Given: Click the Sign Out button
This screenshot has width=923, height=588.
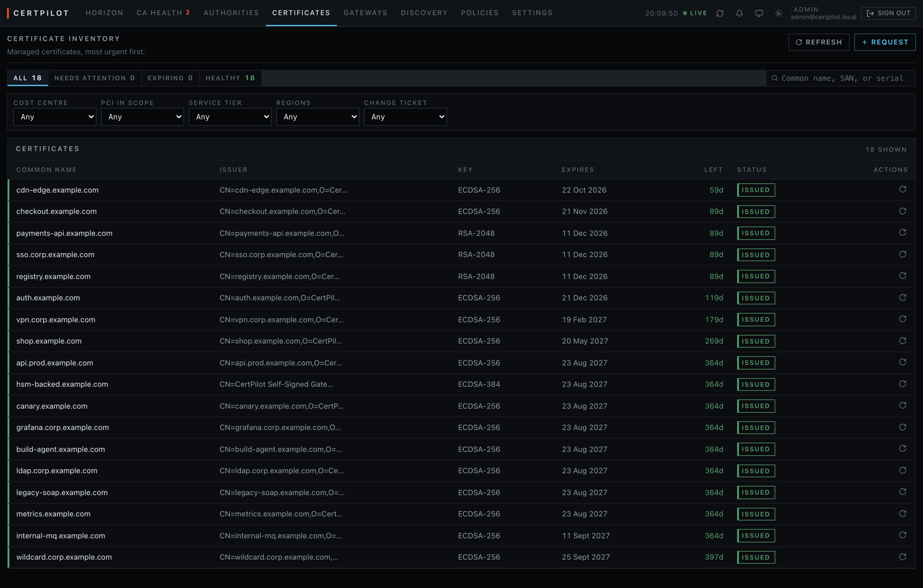Looking at the screenshot, I should [888, 13].
